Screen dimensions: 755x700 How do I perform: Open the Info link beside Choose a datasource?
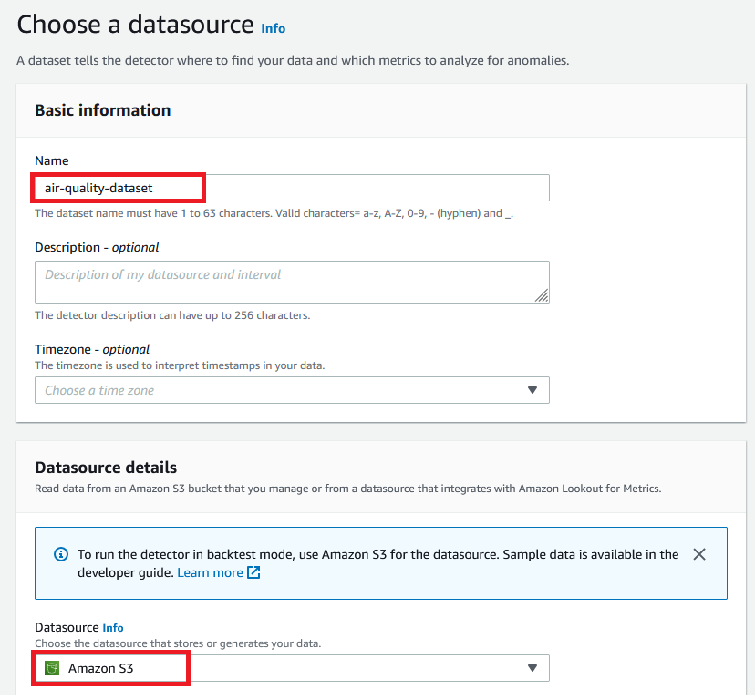[273, 28]
